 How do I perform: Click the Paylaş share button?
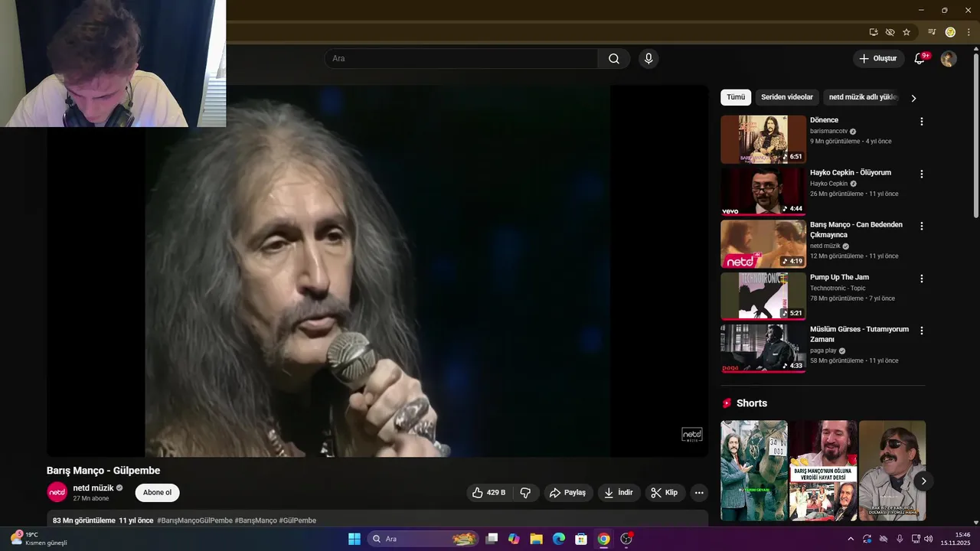click(x=568, y=493)
